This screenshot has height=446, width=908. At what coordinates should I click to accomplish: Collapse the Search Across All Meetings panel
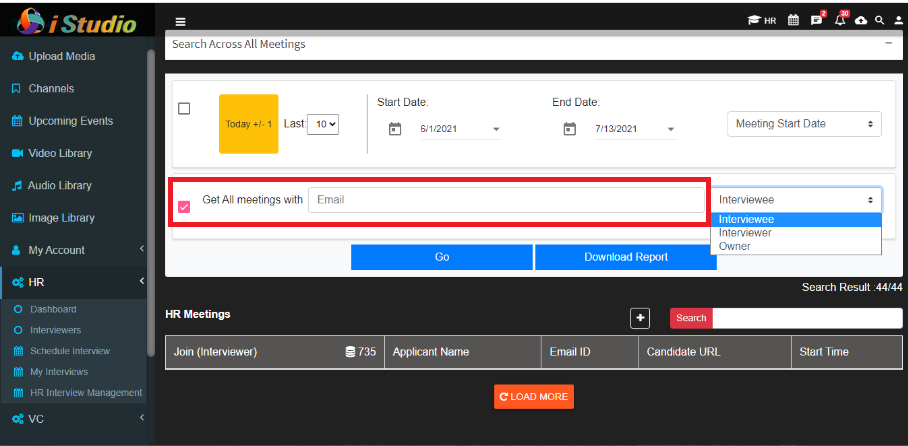889,43
